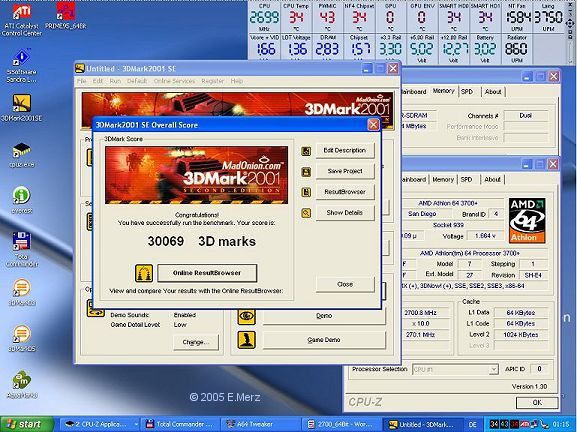Open the Run menu in 3DMark2001 SE

tap(115, 81)
